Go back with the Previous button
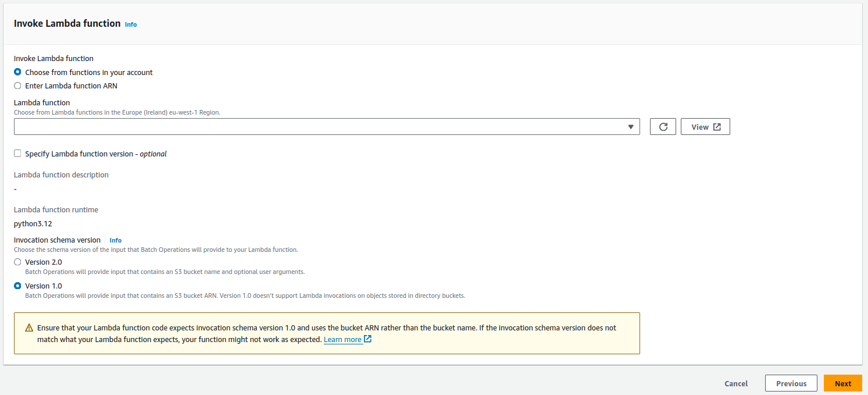This screenshot has width=868, height=395. coord(791,383)
